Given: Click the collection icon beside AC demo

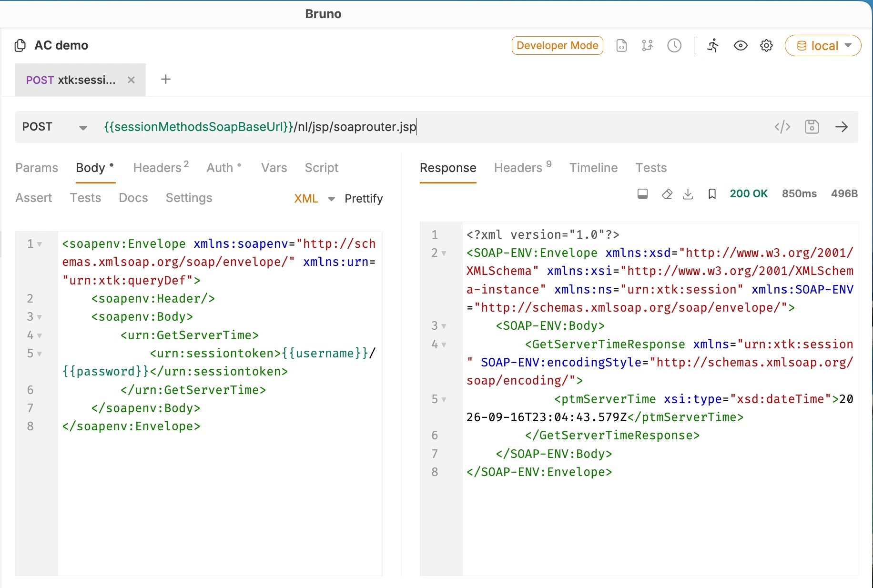Looking at the screenshot, I should tap(20, 45).
